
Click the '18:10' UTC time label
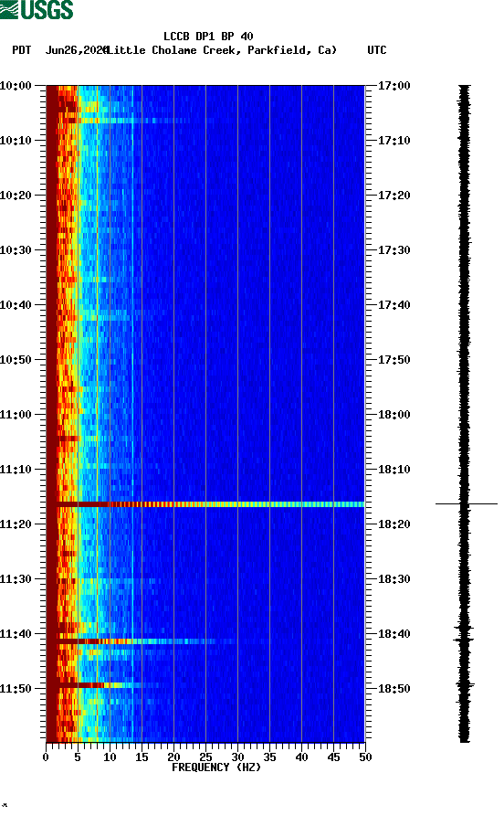394,470
